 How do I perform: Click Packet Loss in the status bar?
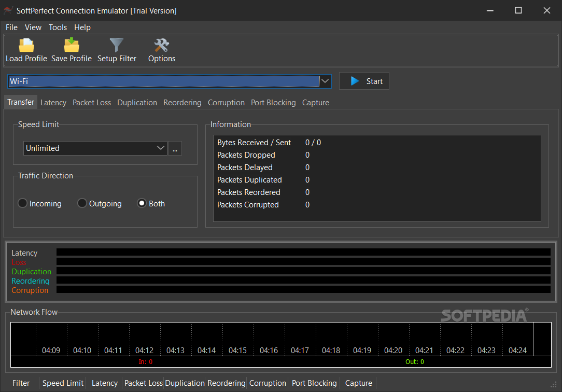(x=144, y=383)
